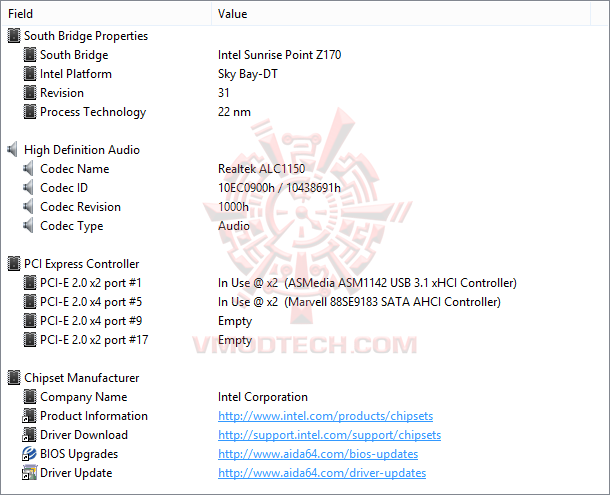Screen dimensions: 610x495
Task: Click the chip icon beside Company Name
Action: coord(30,397)
